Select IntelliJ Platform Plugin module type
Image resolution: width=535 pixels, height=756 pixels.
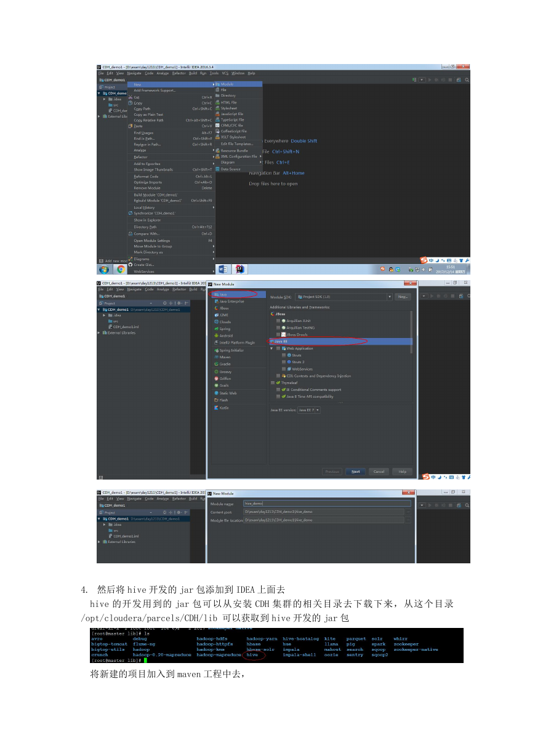pyautogui.click(x=239, y=342)
